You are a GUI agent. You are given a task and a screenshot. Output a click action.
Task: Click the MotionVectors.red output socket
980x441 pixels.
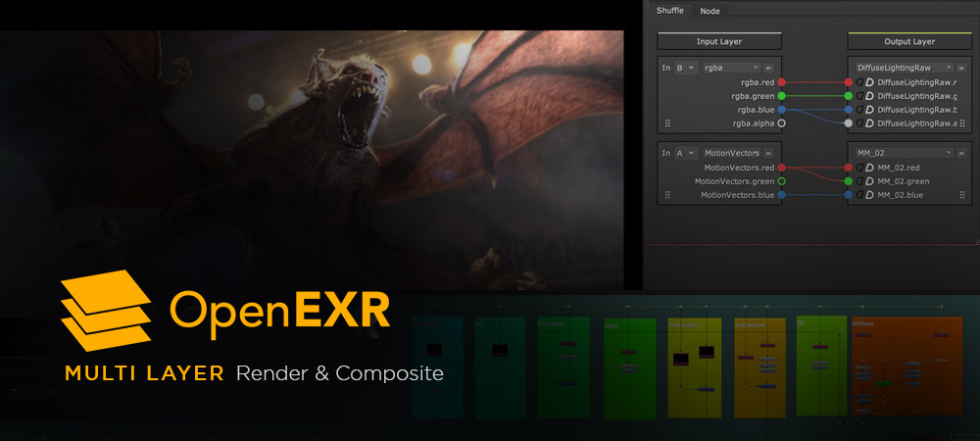point(781,168)
